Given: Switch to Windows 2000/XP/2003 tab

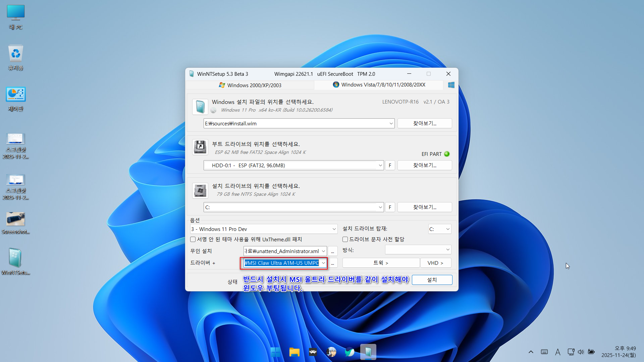Looking at the screenshot, I should (250, 85).
